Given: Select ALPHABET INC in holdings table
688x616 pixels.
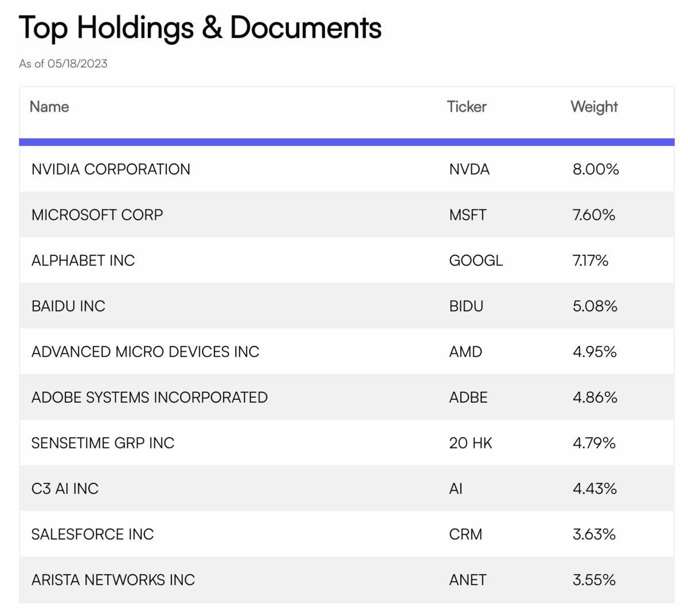Looking at the screenshot, I should [83, 260].
